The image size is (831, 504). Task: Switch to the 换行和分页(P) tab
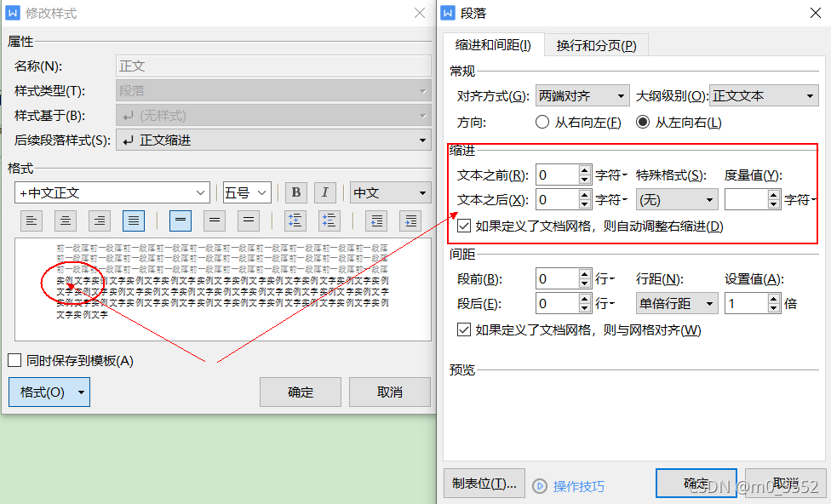pyautogui.click(x=595, y=44)
